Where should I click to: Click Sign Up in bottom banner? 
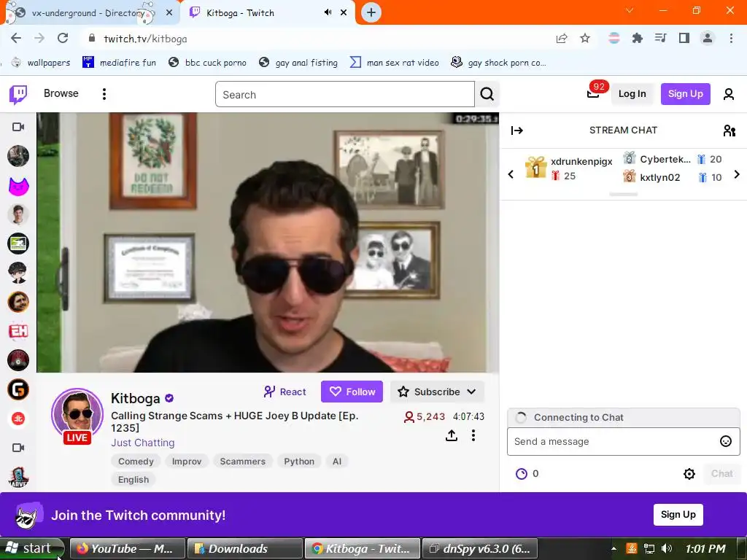click(678, 514)
